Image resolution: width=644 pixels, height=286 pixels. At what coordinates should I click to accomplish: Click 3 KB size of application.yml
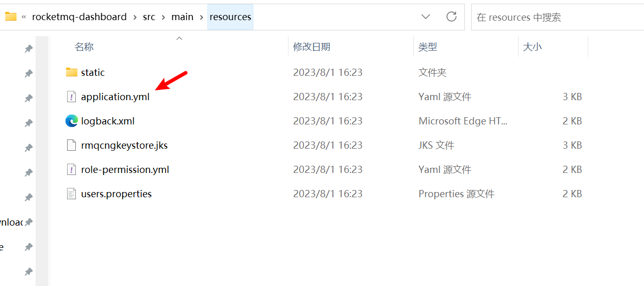click(572, 97)
